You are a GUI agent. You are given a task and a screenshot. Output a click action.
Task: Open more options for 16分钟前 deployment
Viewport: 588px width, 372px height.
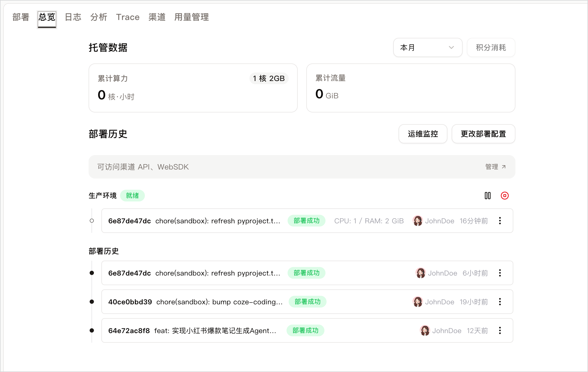(x=500, y=221)
